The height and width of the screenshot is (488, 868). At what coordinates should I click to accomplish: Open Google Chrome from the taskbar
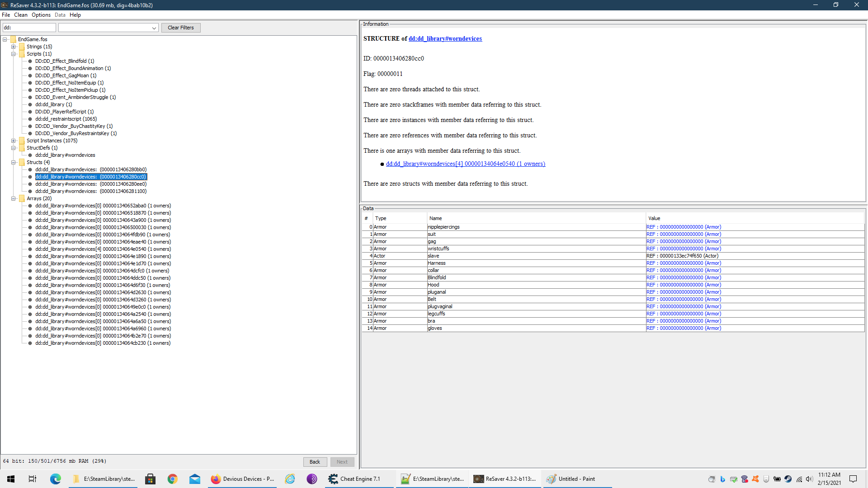point(172,479)
